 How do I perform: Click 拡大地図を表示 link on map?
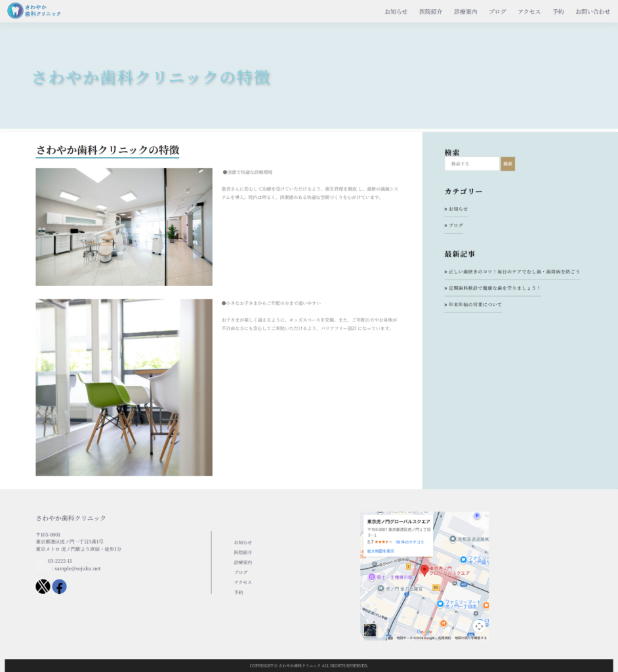(x=381, y=551)
